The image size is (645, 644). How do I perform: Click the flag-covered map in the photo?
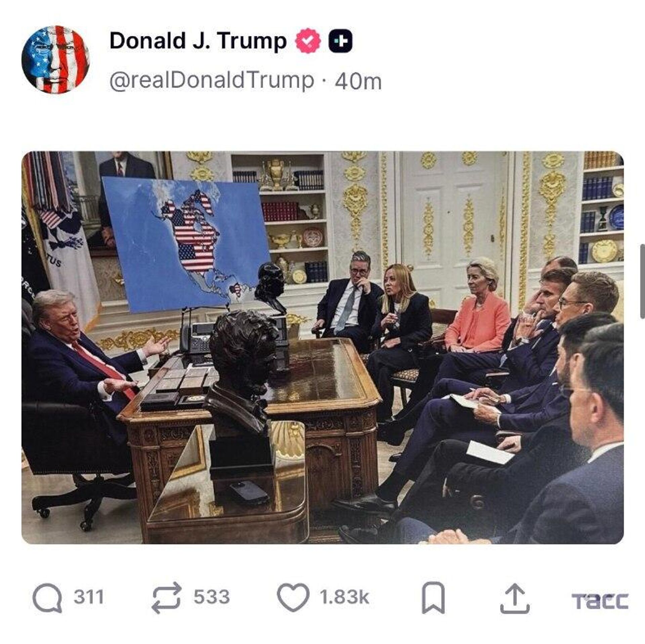[186, 245]
